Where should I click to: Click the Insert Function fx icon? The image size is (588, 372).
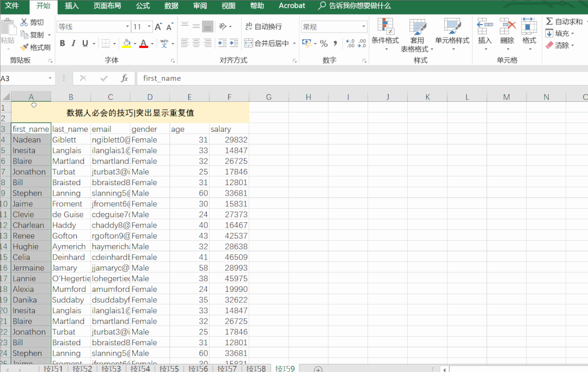125,78
